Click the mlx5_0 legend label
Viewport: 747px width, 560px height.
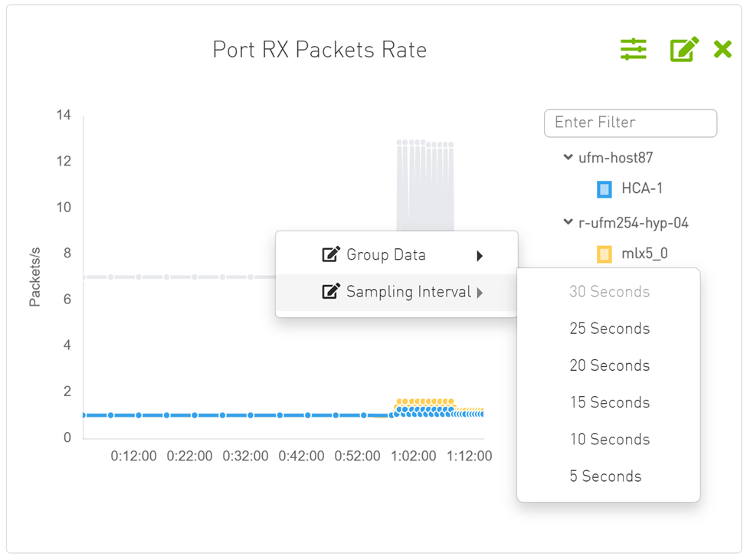click(644, 254)
